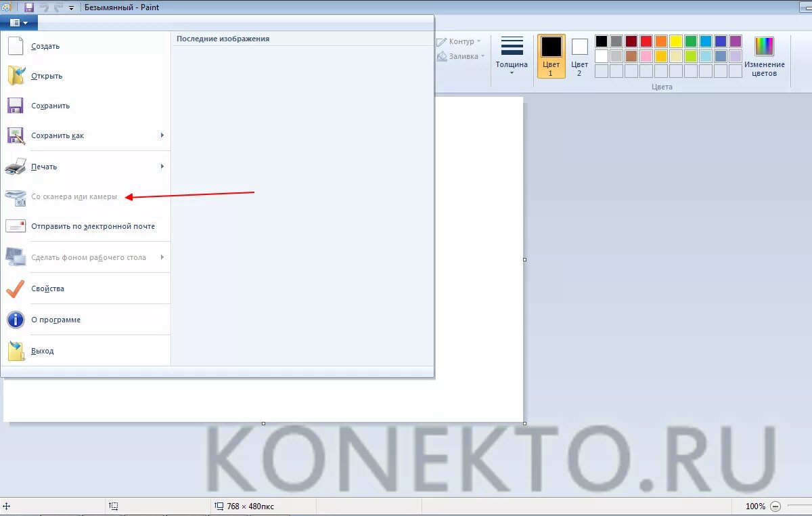Open the Толщина line thickness dropdown

coord(512,56)
